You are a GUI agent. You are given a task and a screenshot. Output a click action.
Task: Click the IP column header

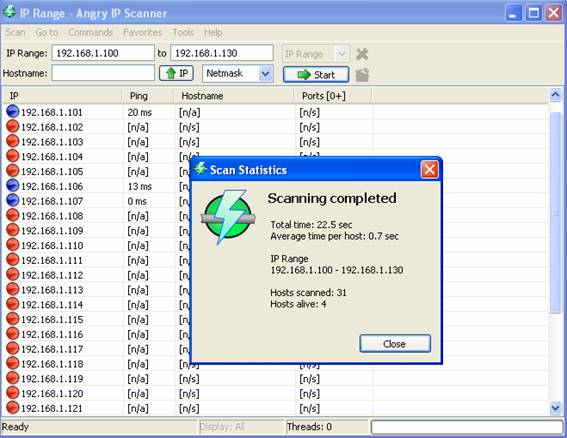63,96
